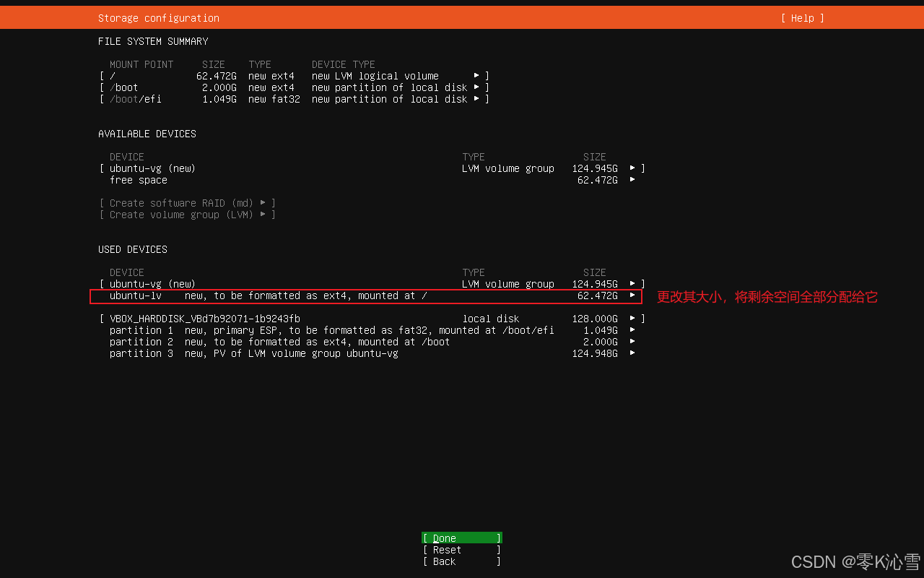924x578 pixels.
Task: Select the Reset button
Action: point(462,550)
